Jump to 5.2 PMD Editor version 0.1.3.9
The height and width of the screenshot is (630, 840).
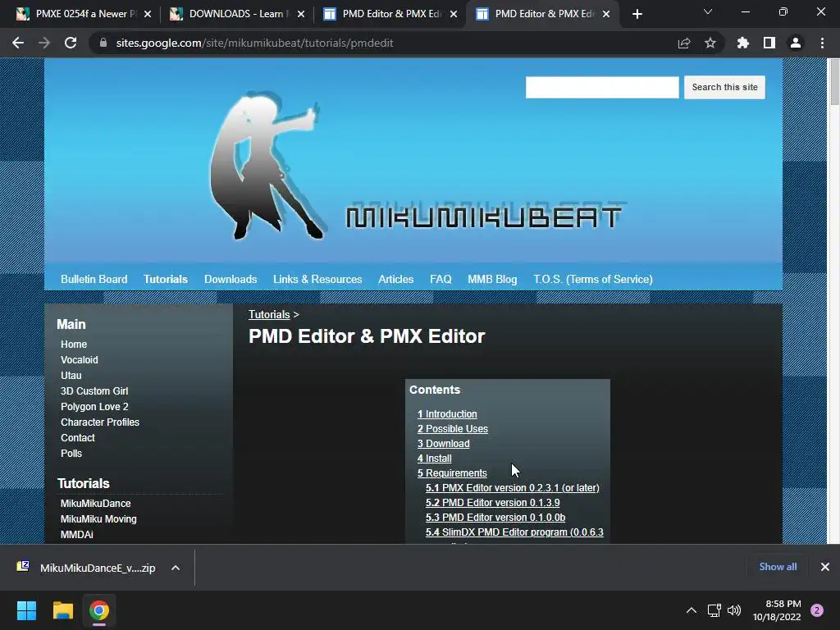493,503
